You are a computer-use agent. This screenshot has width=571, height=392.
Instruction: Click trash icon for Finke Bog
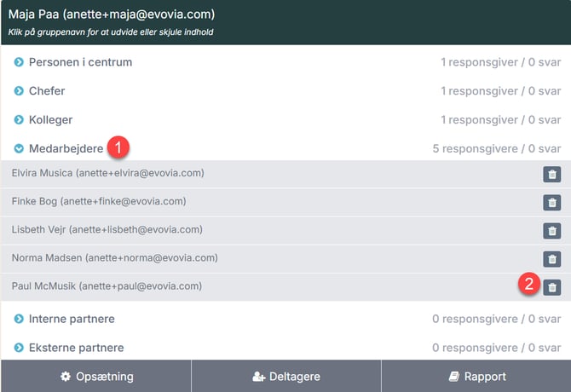point(551,202)
